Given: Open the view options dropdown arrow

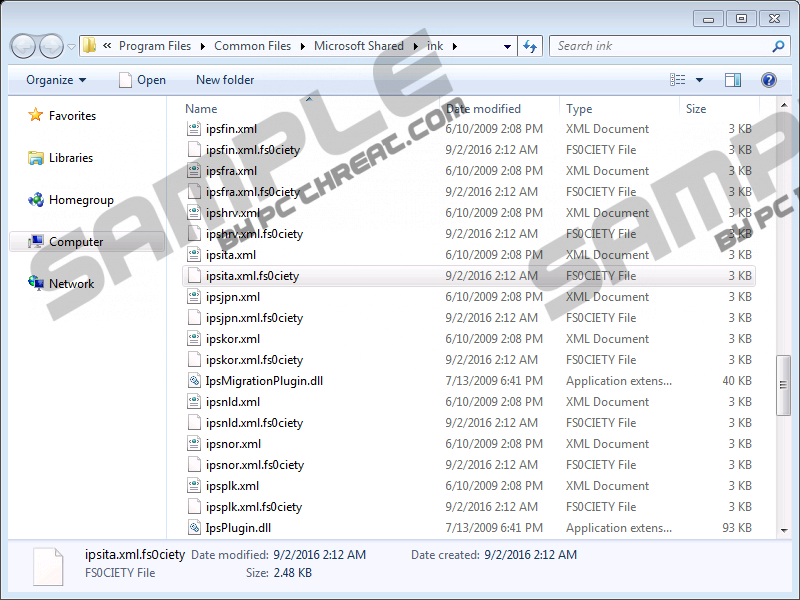Looking at the screenshot, I should coord(700,80).
